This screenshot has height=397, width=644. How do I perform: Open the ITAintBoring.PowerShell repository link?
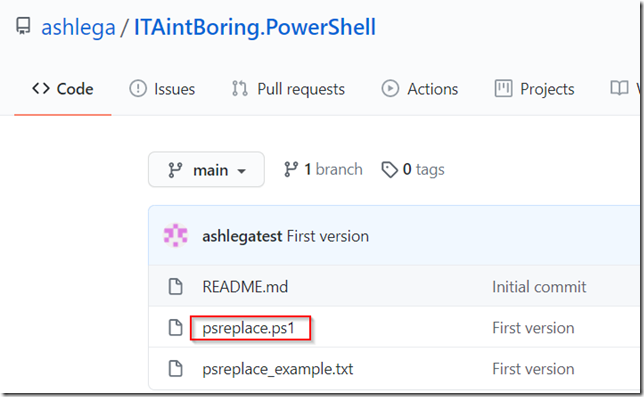[x=255, y=27]
